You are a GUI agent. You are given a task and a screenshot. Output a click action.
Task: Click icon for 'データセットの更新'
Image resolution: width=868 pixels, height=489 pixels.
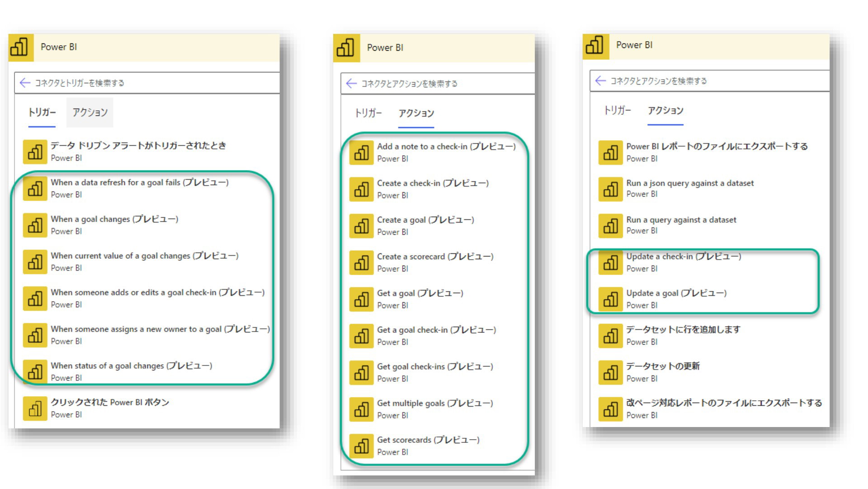[611, 372]
